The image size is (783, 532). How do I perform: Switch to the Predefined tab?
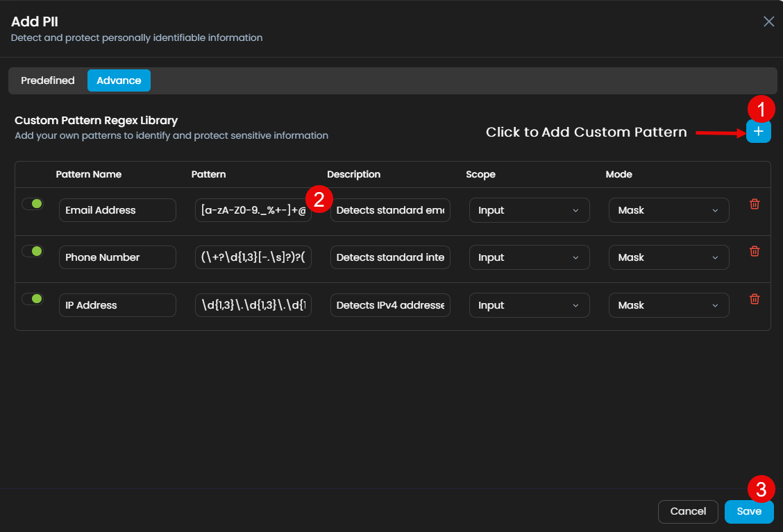47,80
